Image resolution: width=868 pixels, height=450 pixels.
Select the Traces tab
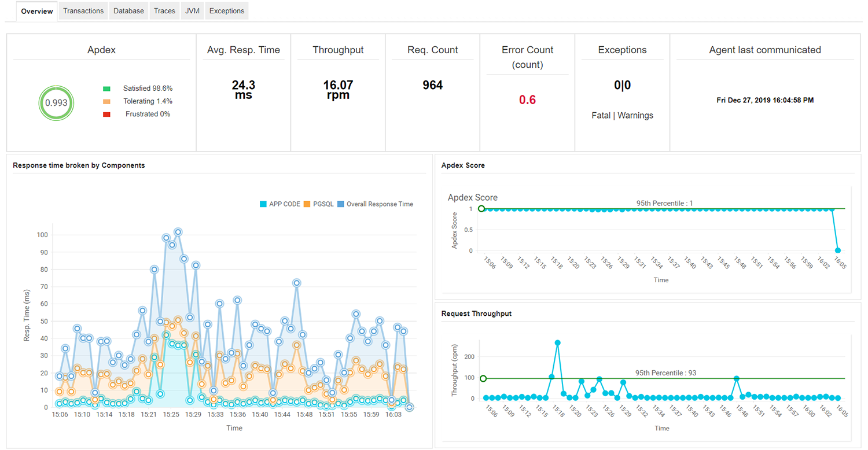[x=164, y=10]
